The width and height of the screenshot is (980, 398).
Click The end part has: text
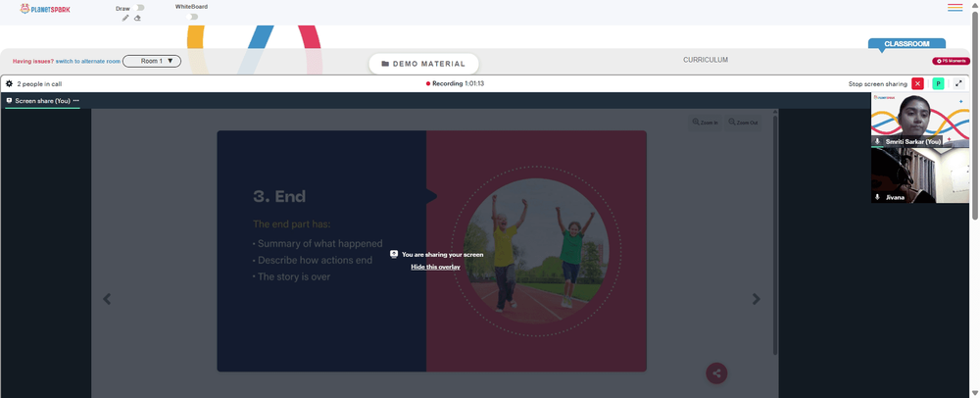[x=291, y=224]
